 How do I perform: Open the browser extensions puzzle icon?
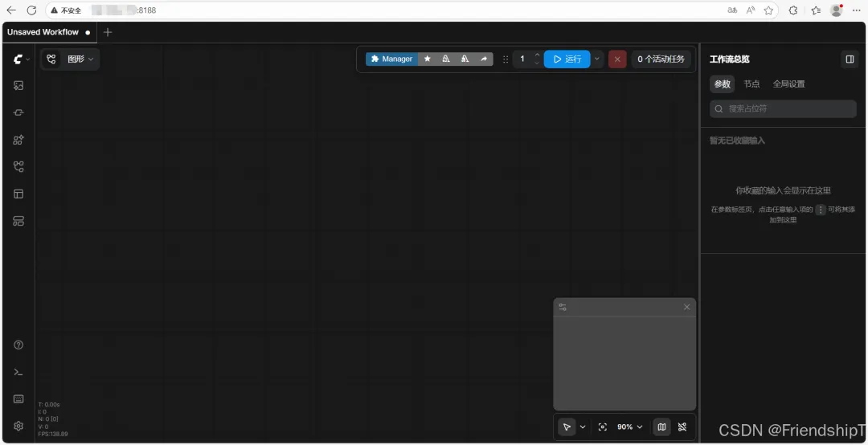(793, 10)
